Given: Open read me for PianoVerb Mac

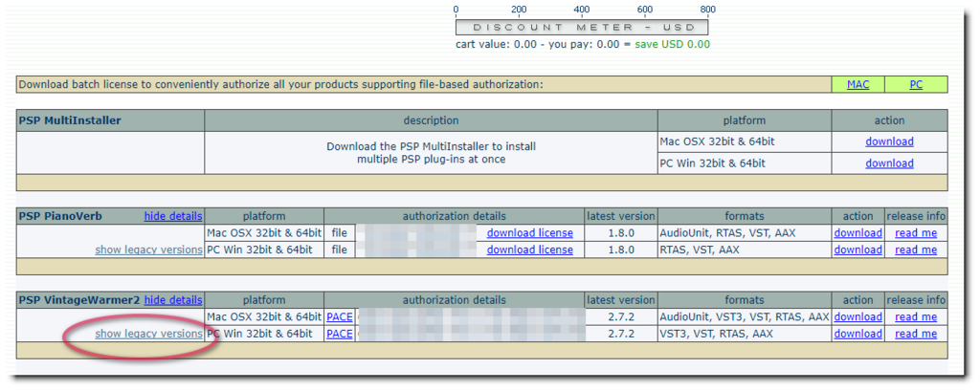Looking at the screenshot, I should tap(916, 233).
